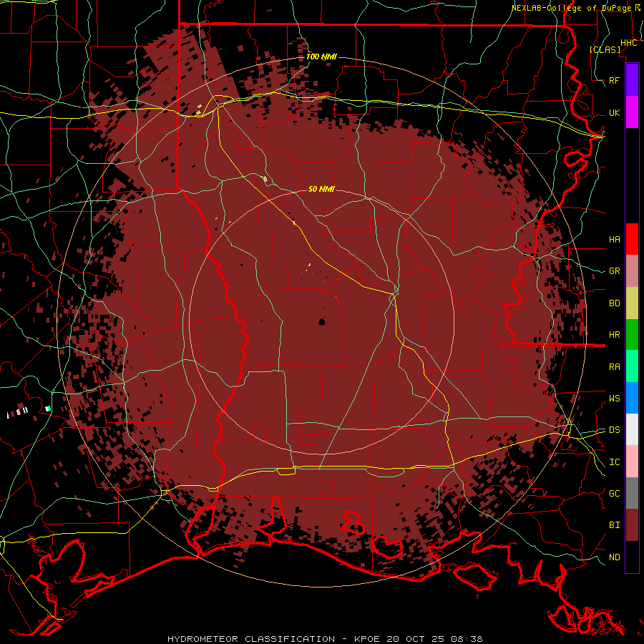
Task: Click the DS white legend color swatch
Action: [632, 429]
